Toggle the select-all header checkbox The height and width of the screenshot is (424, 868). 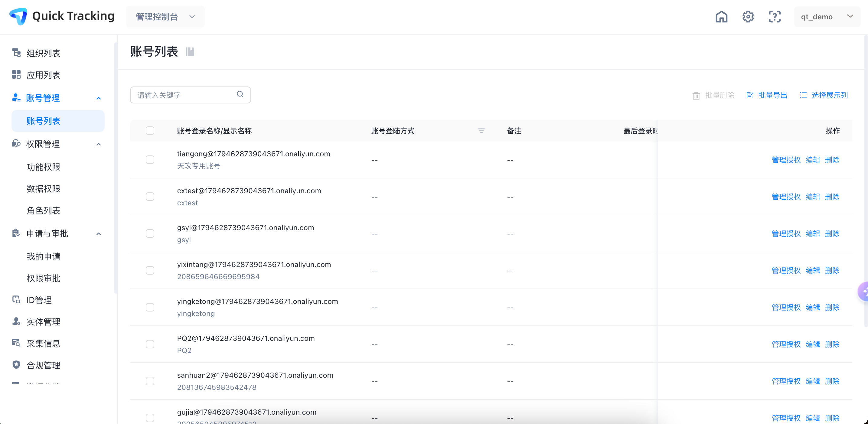pyautogui.click(x=150, y=131)
